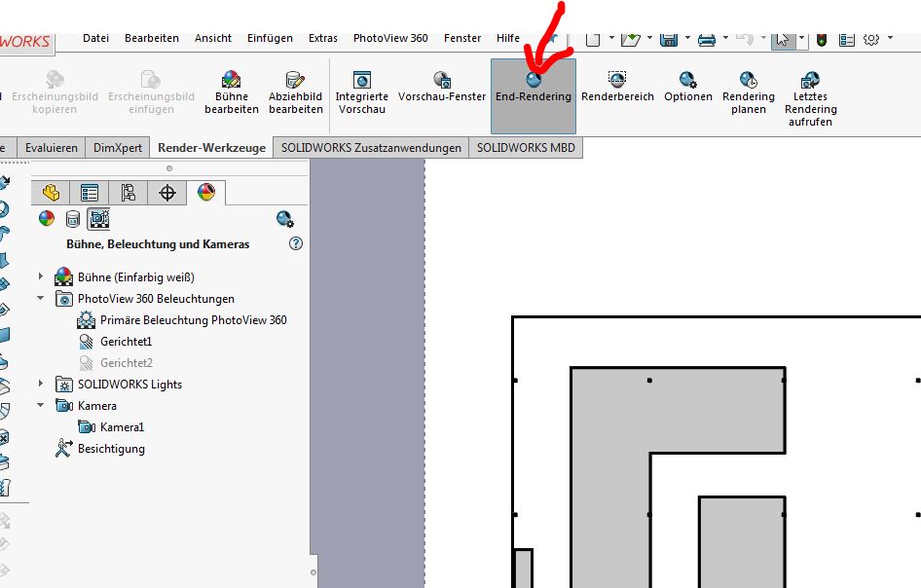Image resolution: width=921 pixels, height=588 pixels.
Task: Click the Save icon in the top toolbar
Action: [669, 39]
